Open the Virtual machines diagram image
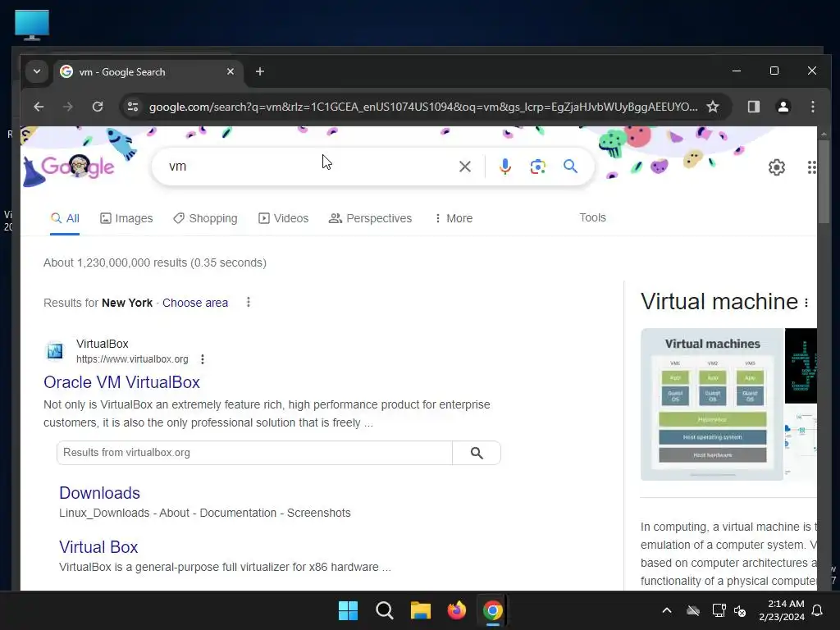This screenshot has height=630, width=840. [712, 404]
